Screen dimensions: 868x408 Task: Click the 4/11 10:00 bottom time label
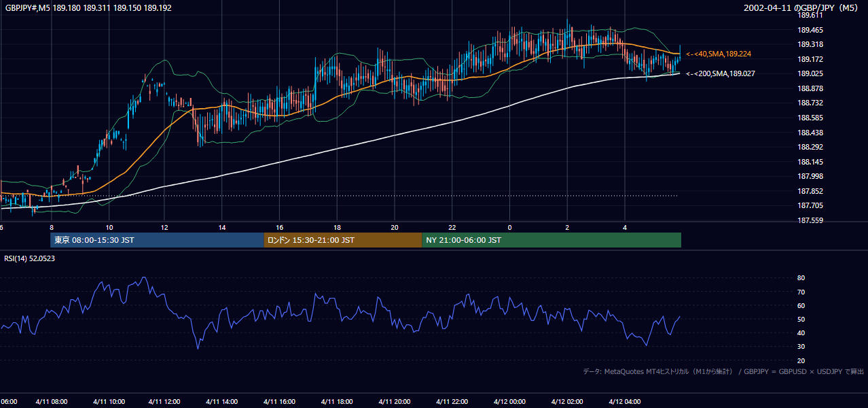pyautogui.click(x=109, y=402)
